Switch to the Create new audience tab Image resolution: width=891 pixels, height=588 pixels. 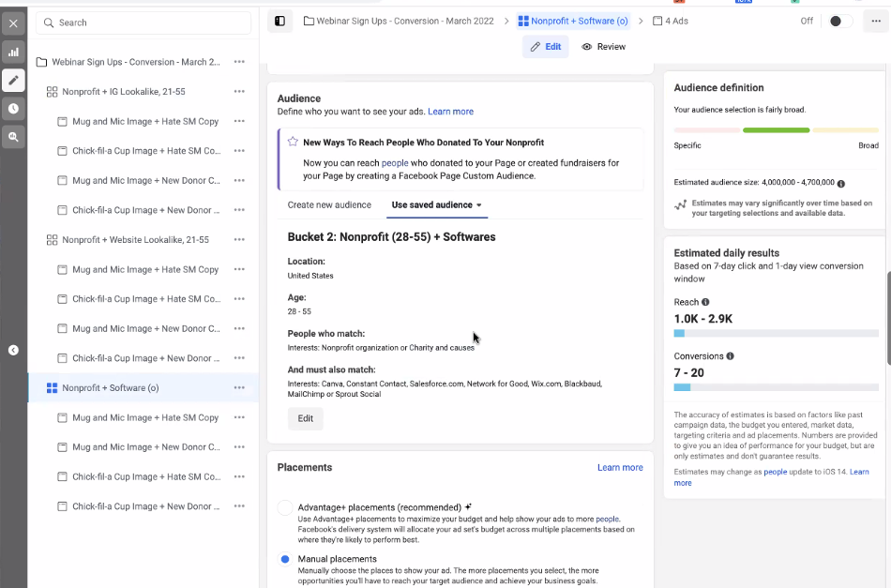coord(329,204)
